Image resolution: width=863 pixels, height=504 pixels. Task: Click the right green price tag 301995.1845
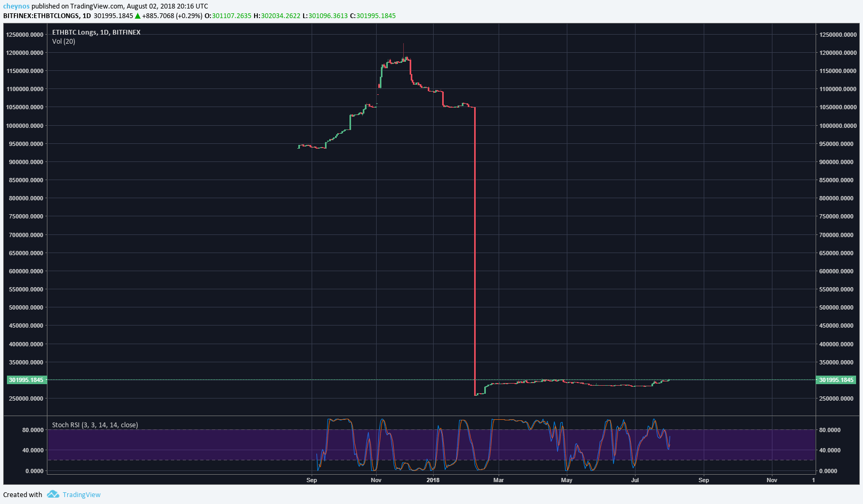836,380
